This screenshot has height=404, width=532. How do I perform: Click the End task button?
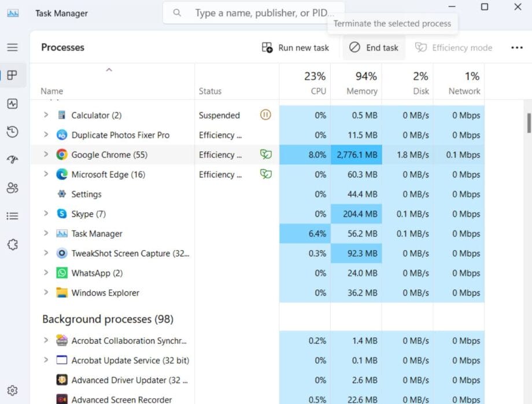(374, 47)
